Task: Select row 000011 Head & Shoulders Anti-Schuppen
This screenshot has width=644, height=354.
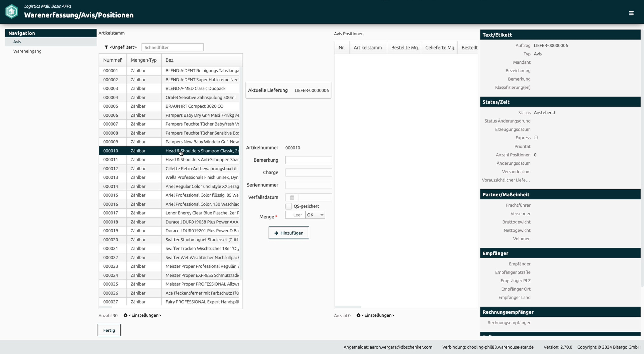Action: click(169, 159)
